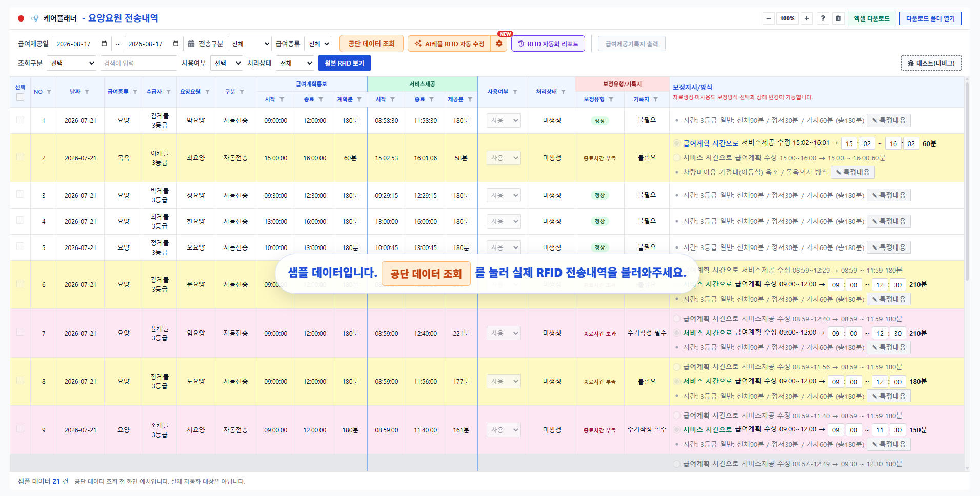Open filter for 보정유형 column
Image resolution: width=980 pixels, height=496 pixels.
tap(611, 99)
